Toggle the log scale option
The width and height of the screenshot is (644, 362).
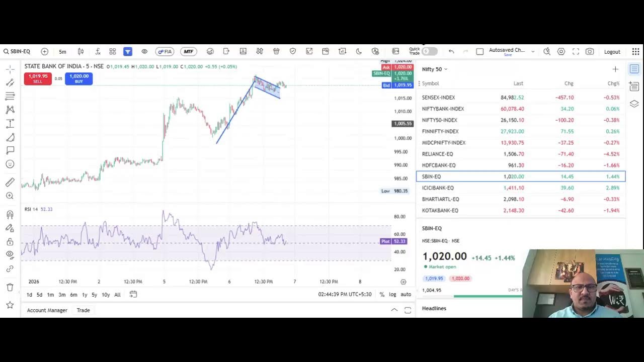tap(392, 295)
